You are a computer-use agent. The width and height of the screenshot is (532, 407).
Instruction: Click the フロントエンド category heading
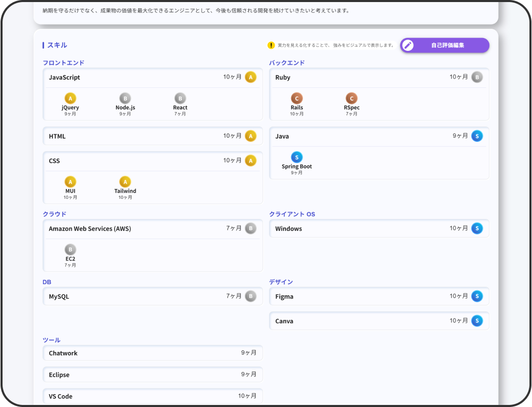click(63, 63)
